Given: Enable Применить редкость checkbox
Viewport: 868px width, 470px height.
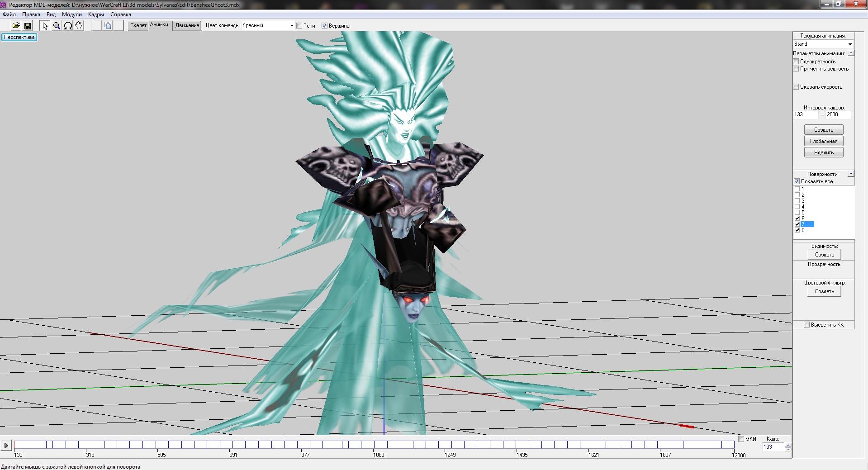Looking at the screenshot, I should 796,69.
